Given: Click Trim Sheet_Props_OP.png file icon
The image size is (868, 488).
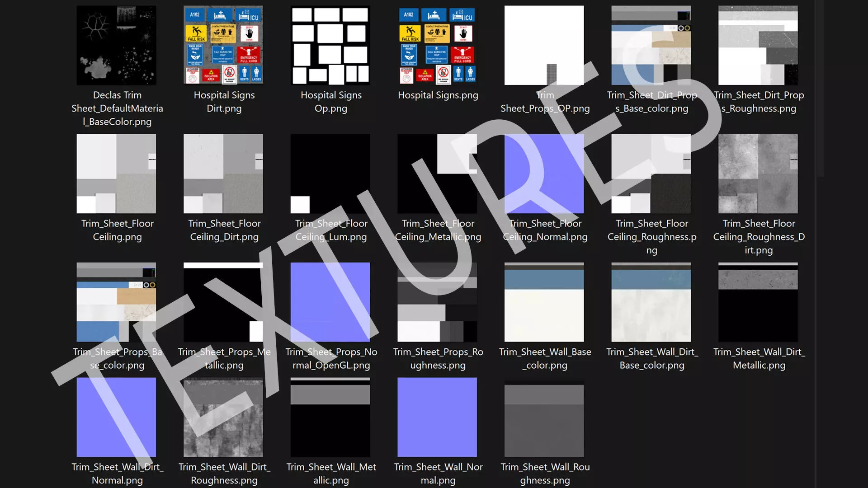Looking at the screenshot, I should tap(544, 45).
